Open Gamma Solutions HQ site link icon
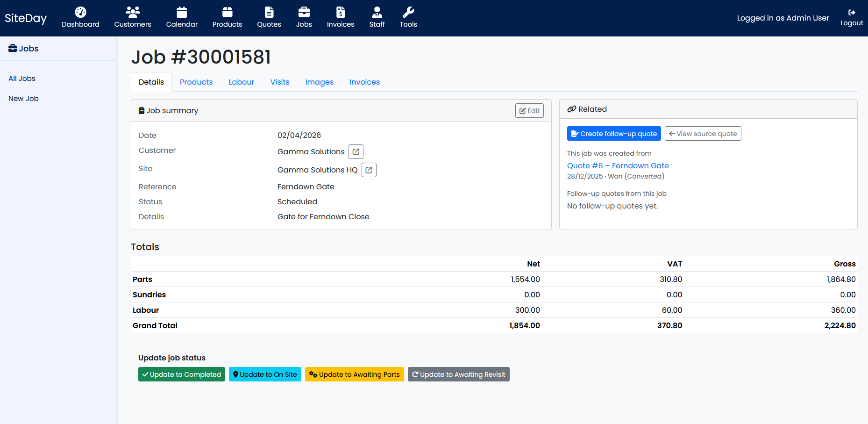This screenshot has width=868, height=424. [x=369, y=170]
